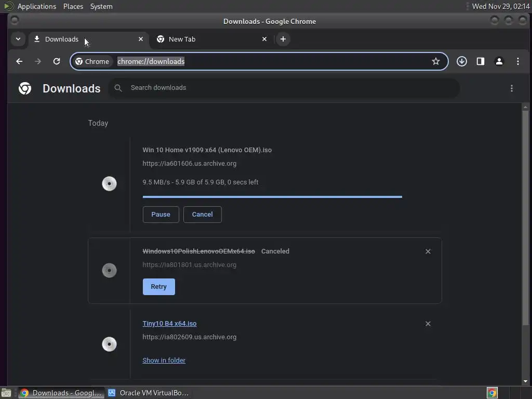Open a new tab with plus button
The height and width of the screenshot is (399, 532).
283,39
